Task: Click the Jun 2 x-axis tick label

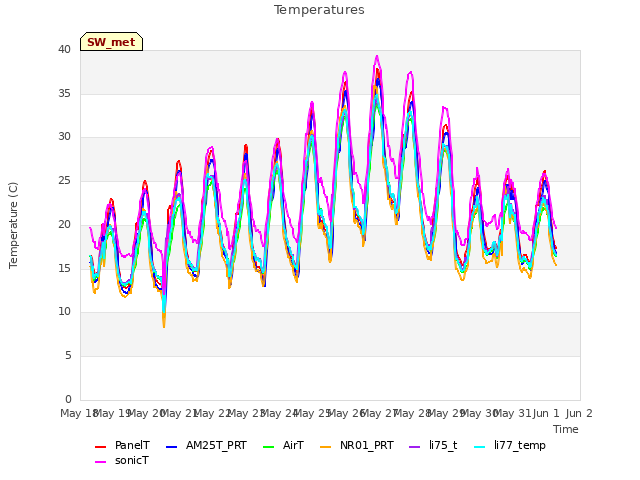Action: (x=579, y=413)
